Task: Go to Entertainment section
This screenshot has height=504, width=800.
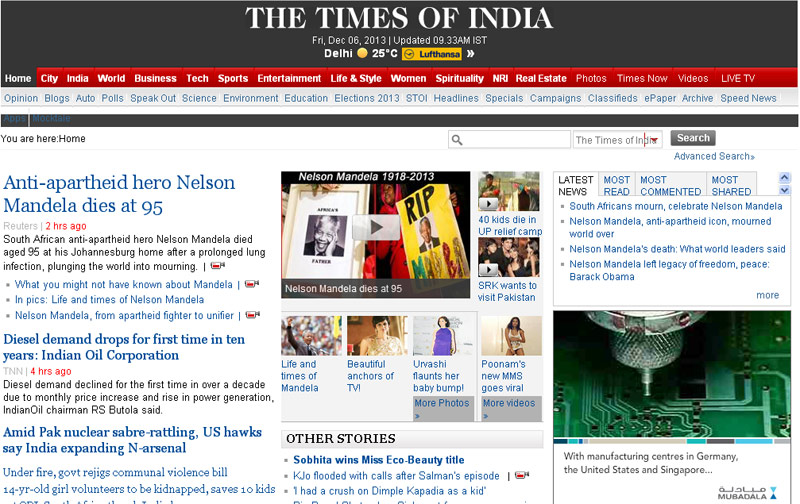Action: tap(289, 78)
